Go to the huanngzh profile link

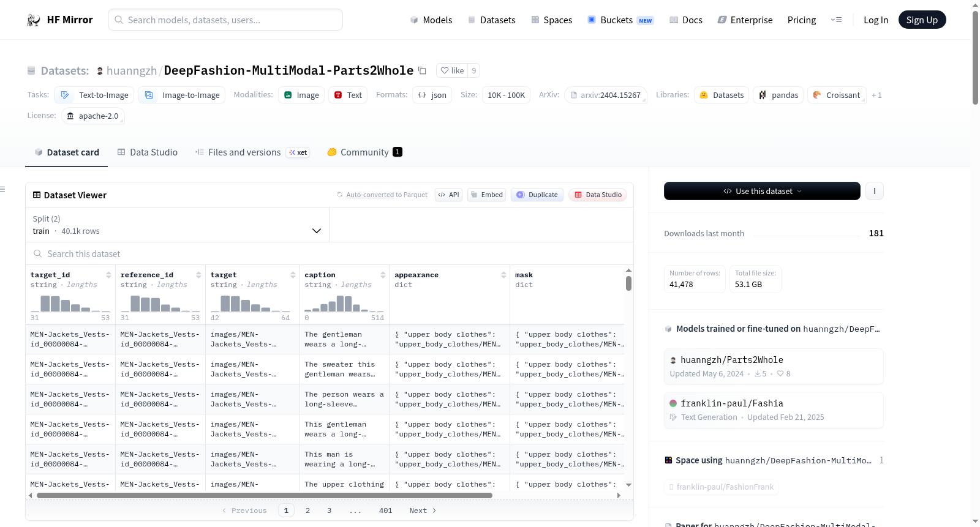pyautogui.click(x=132, y=70)
